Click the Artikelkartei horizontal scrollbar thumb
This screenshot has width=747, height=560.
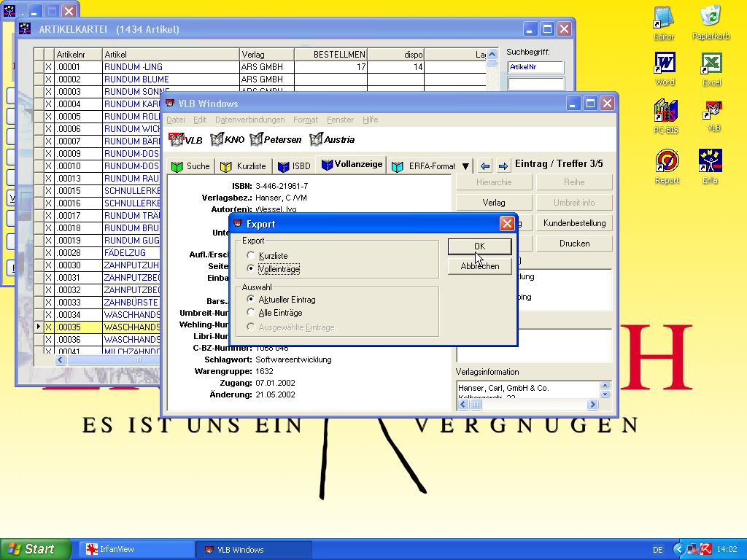(x=138, y=360)
